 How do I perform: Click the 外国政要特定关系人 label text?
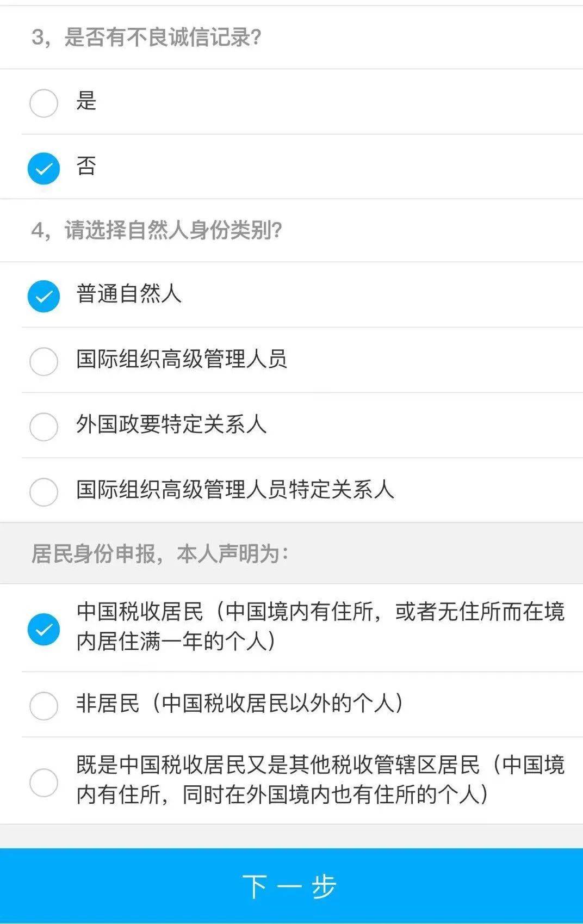(171, 424)
